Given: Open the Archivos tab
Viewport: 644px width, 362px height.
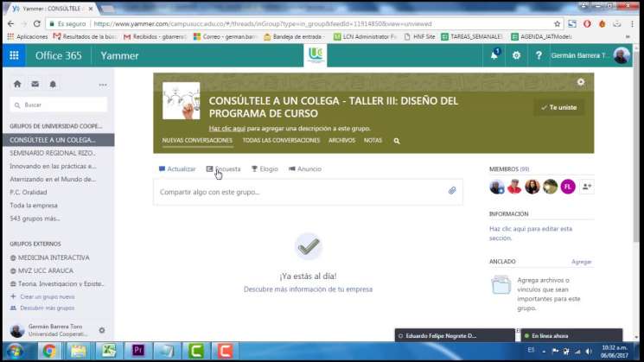Looking at the screenshot, I should pos(341,140).
